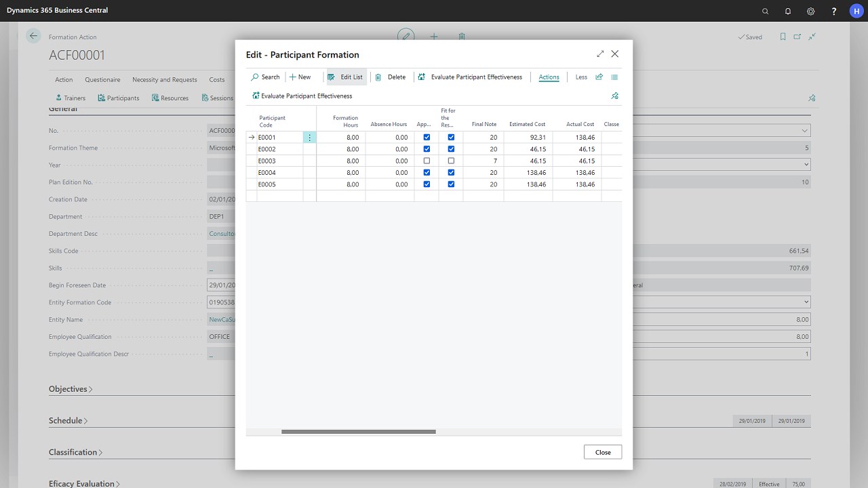The image size is (868, 488).
Task: Click the Dynamics 365 Business Central title
Action: (x=58, y=10)
